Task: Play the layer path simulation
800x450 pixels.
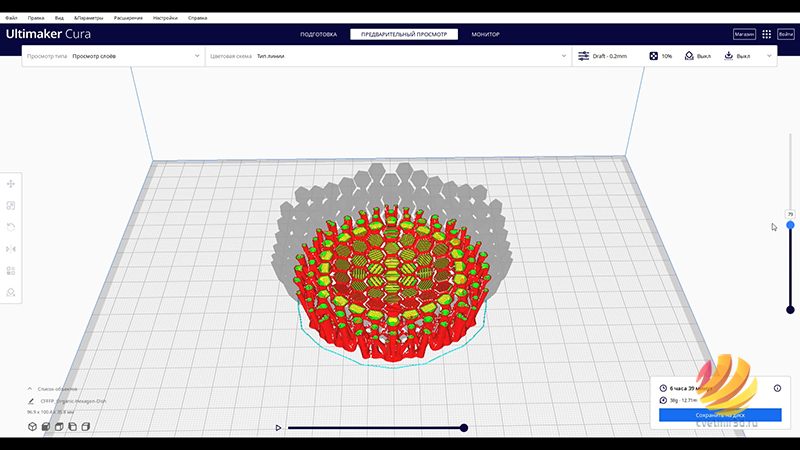Action: 278,428
